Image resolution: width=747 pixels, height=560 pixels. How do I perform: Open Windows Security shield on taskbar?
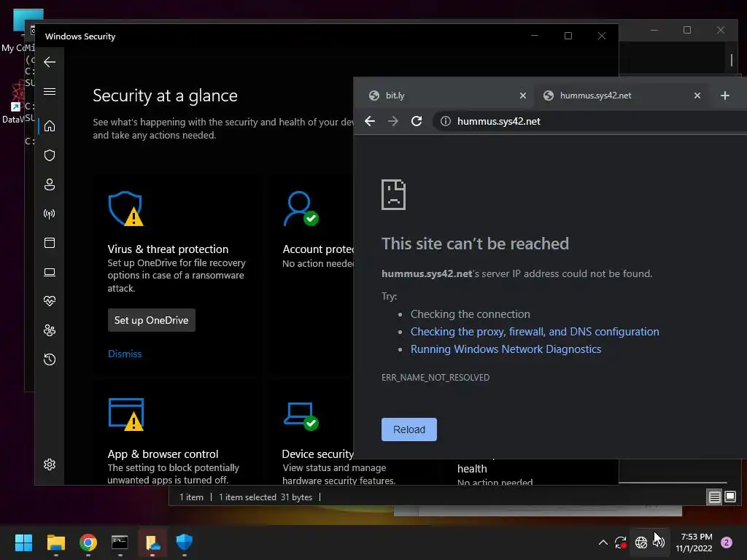(x=185, y=542)
